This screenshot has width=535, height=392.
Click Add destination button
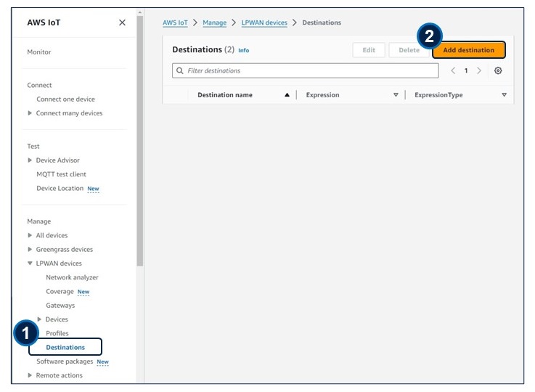tap(468, 50)
